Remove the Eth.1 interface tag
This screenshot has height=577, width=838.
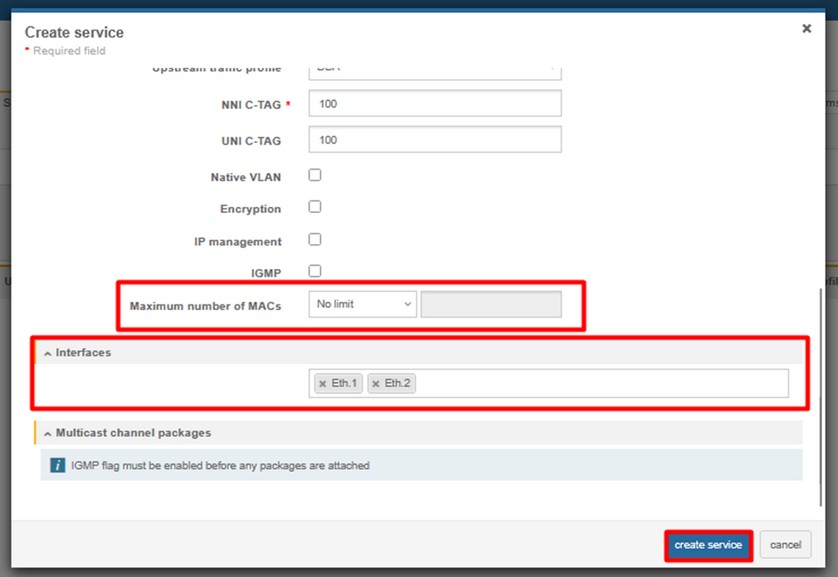(322, 384)
